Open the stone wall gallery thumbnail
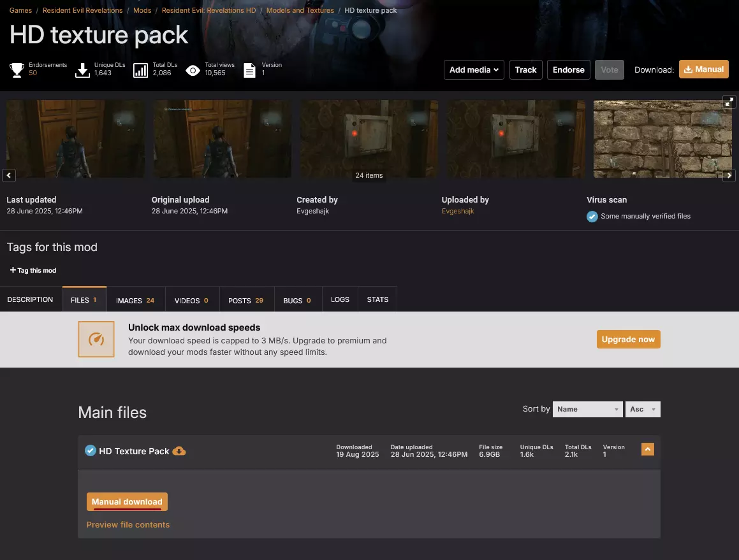Screen dimensions: 739x560 (x=662, y=139)
